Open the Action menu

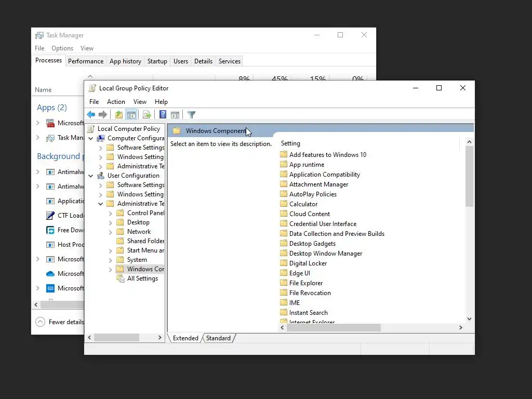coord(116,102)
